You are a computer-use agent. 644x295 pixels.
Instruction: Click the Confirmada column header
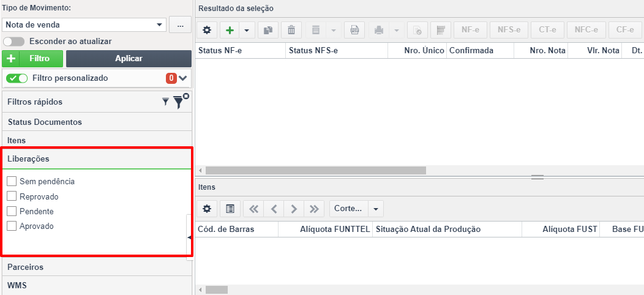480,51
